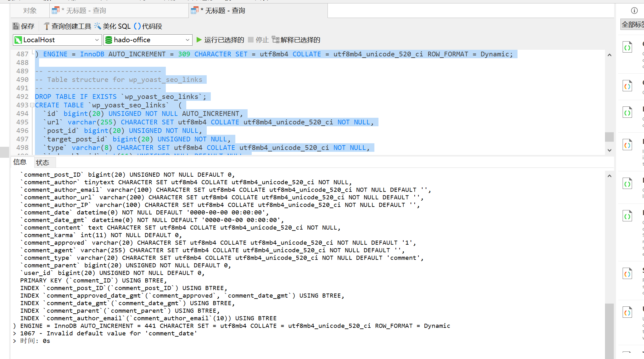
Task: Click the 保存 (Save) floppy icon
Action: pos(16,26)
